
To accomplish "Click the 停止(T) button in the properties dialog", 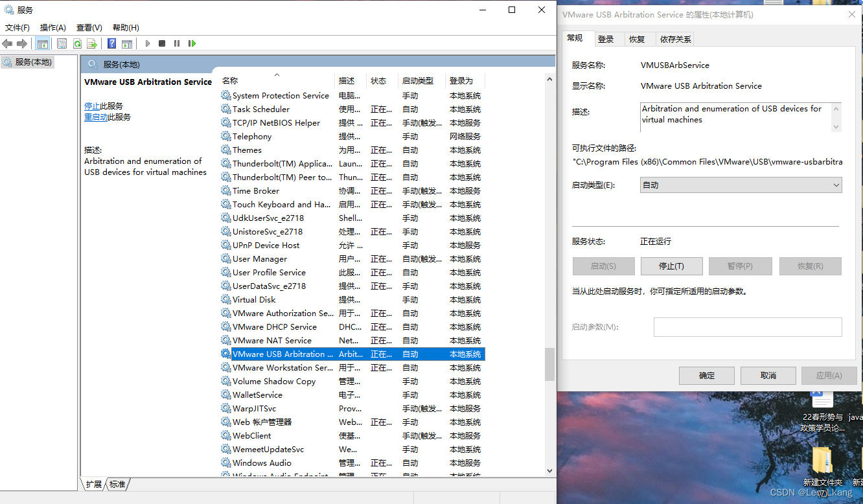I will [x=671, y=266].
